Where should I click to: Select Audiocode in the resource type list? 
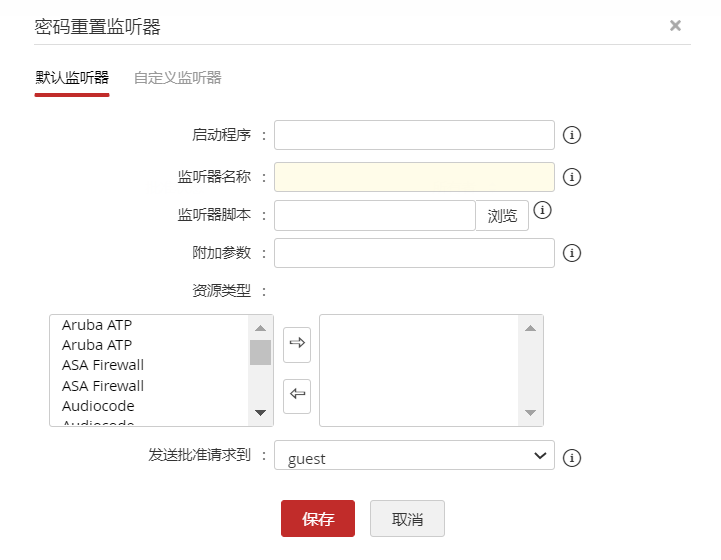(98, 406)
